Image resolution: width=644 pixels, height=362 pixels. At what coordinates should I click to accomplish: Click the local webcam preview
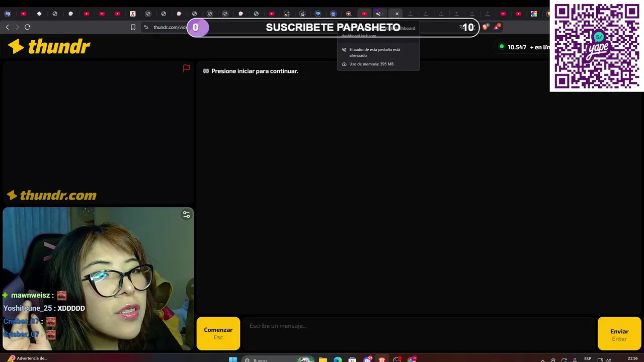click(x=98, y=279)
